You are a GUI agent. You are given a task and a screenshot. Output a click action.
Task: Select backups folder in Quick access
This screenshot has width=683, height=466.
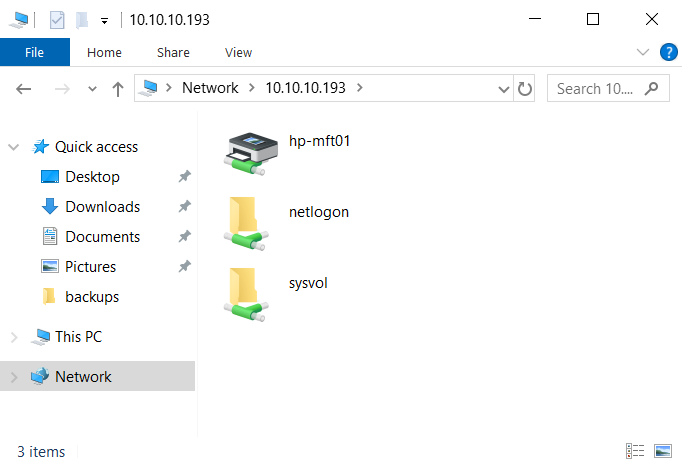pyautogui.click(x=91, y=297)
